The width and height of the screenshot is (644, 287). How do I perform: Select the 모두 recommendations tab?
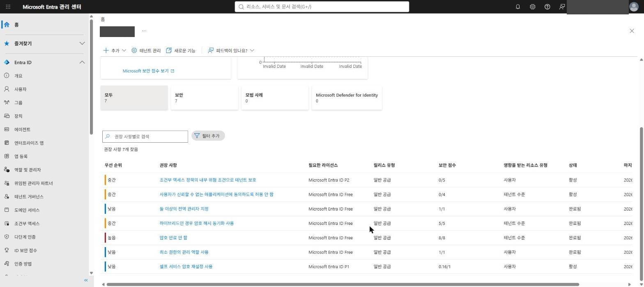click(x=134, y=98)
